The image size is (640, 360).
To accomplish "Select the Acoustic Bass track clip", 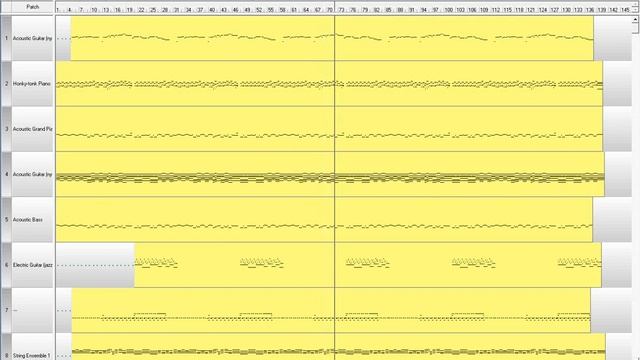I will pyautogui.click(x=324, y=220).
